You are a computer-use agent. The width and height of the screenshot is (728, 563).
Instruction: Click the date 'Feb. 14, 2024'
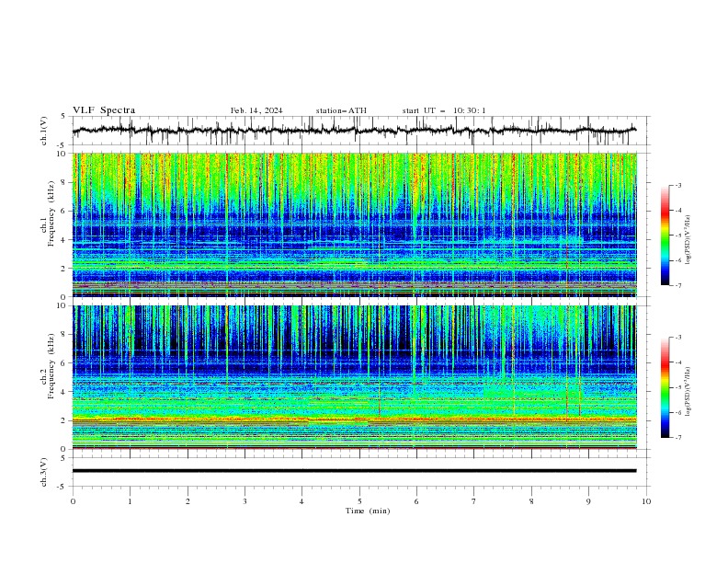tap(256, 110)
